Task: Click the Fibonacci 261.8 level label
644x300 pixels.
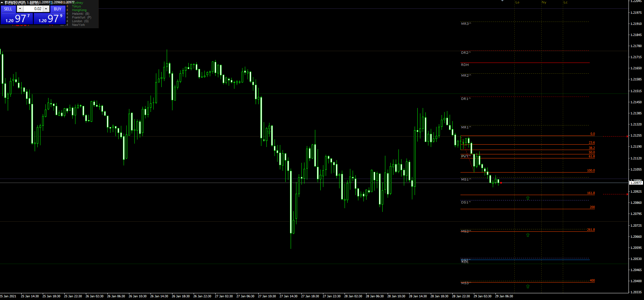Action: tap(591, 230)
